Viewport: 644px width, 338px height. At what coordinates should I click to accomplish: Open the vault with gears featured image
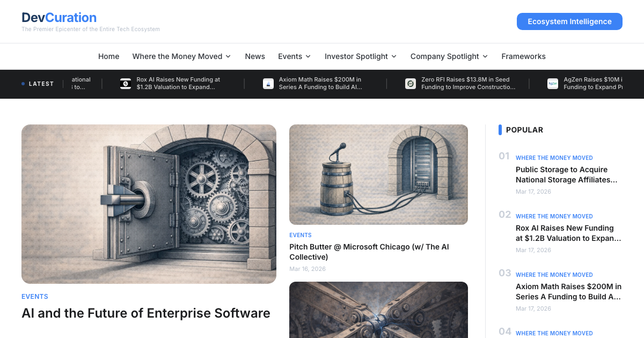point(149,204)
